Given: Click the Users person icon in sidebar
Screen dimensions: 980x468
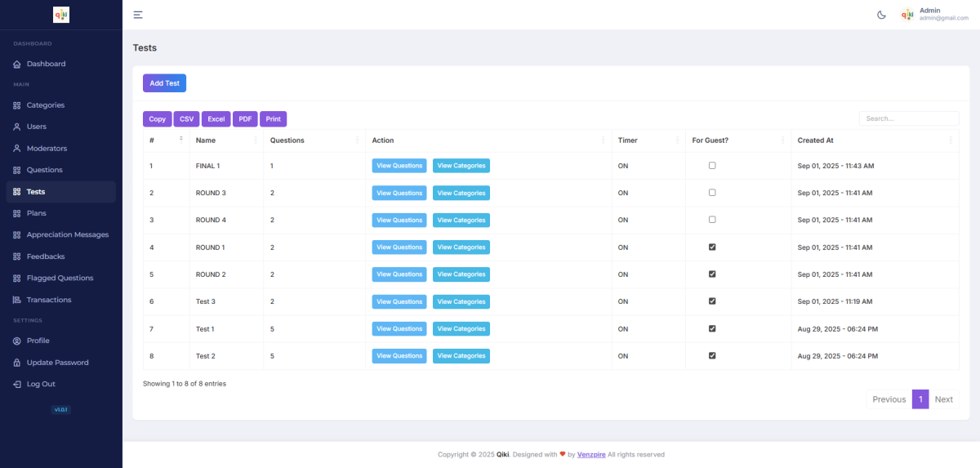Looking at the screenshot, I should tap(17, 127).
